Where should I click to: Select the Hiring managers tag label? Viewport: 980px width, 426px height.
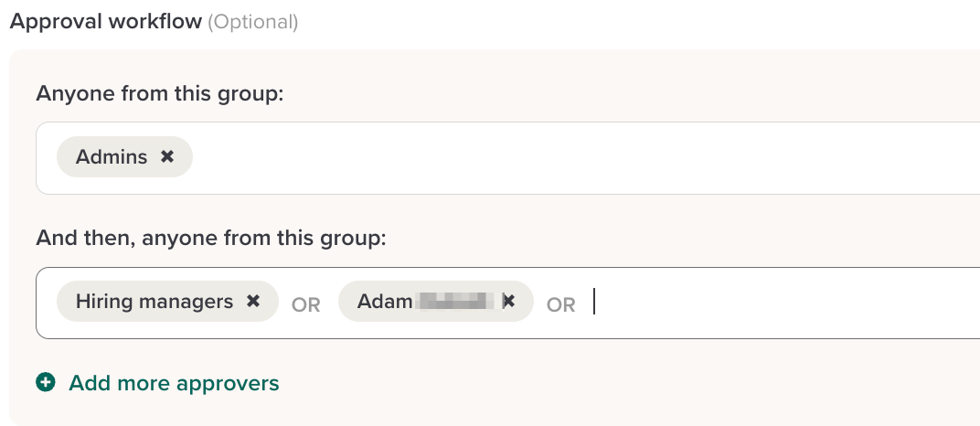pyautogui.click(x=154, y=301)
